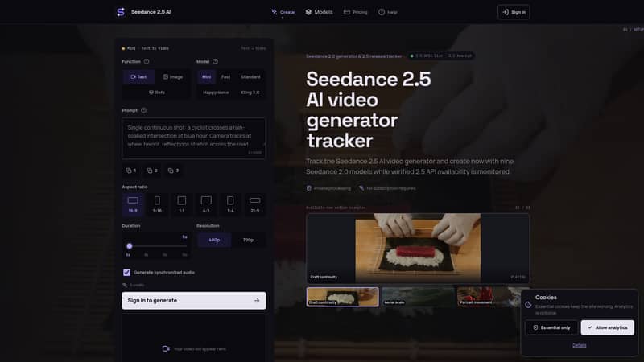Click the Pricing card icon in navbar
This screenshot has height=362, width=644.
click(347, 12)
